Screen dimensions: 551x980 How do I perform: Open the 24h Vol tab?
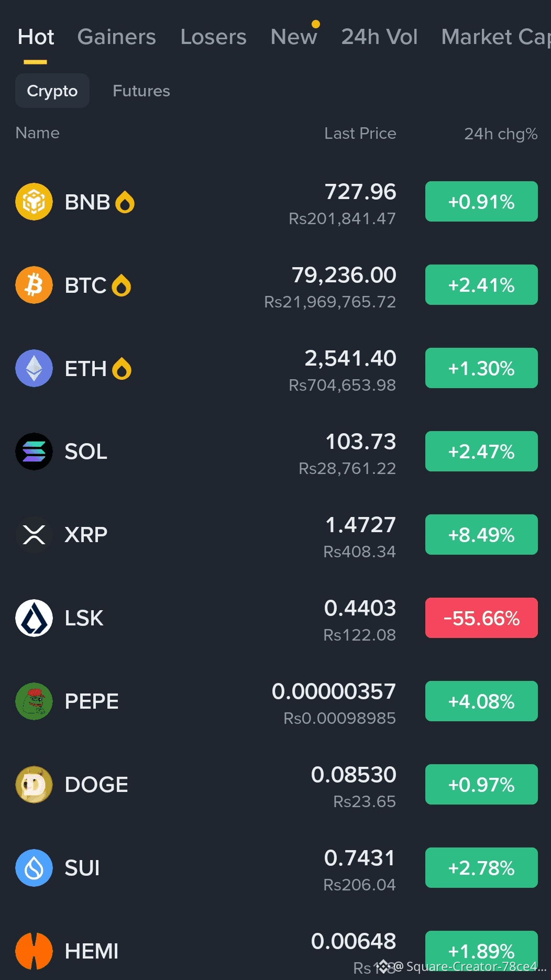click(x=379, y=37)
